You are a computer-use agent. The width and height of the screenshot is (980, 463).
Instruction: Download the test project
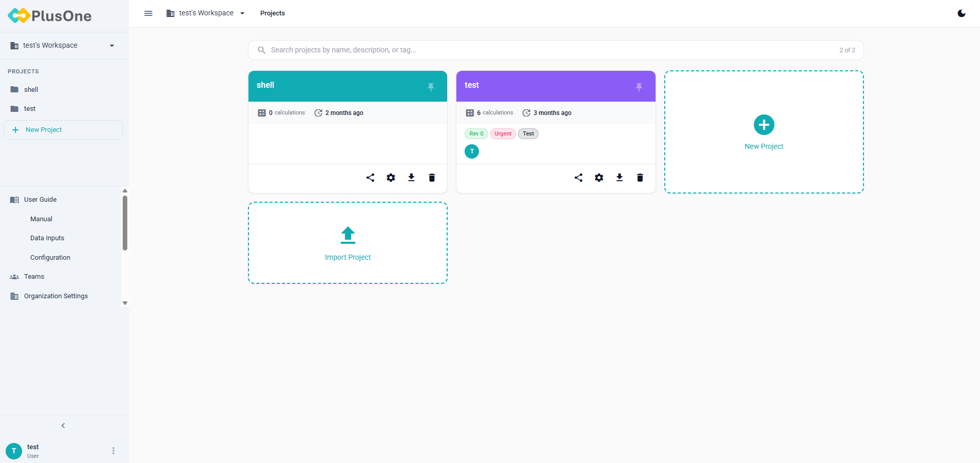[x=620, y=178]
